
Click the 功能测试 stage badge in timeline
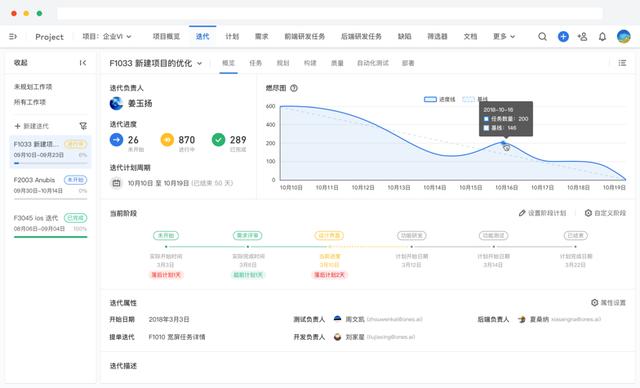493,235
